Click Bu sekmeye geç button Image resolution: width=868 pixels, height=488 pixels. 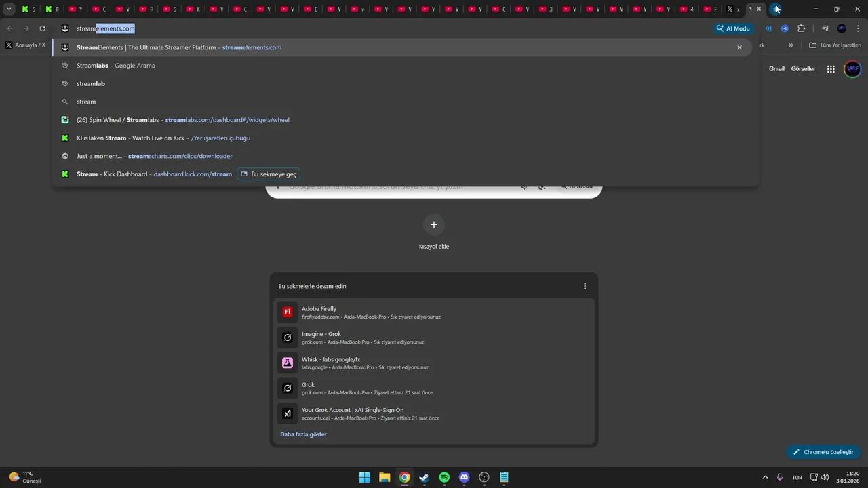(x=268, y=174)
